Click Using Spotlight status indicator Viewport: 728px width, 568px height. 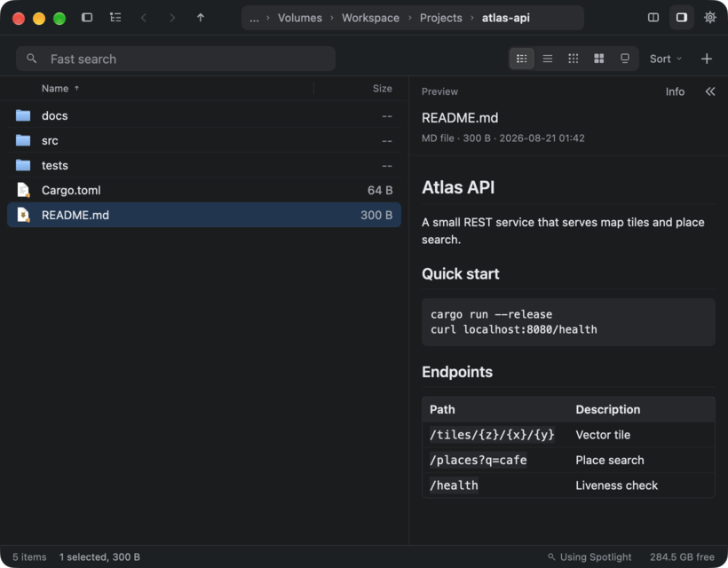click(x=590, y=556)
